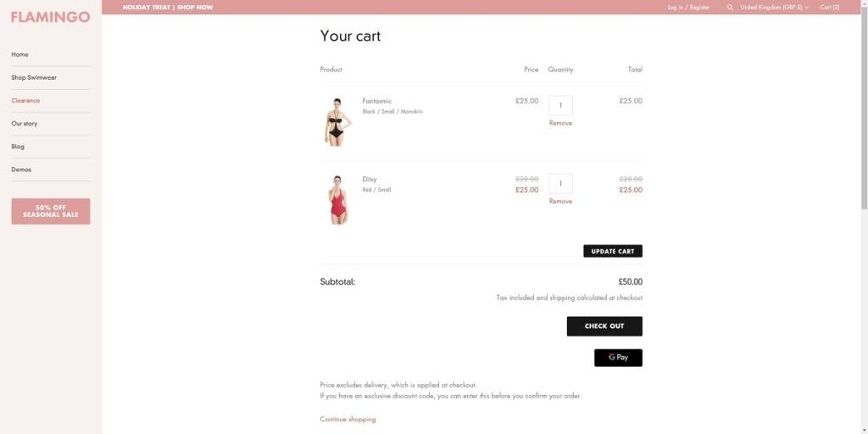Open the Blog sidebar link

point(18,147)
